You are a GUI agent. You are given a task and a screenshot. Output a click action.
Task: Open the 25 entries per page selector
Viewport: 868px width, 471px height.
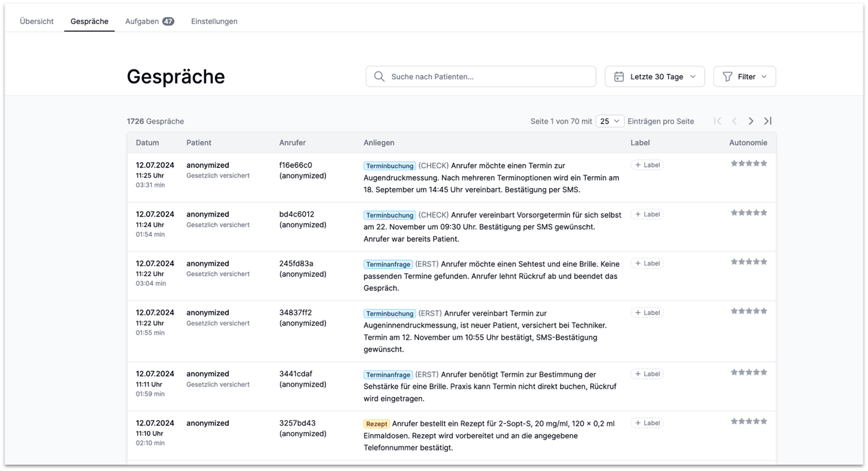point(610,121)
